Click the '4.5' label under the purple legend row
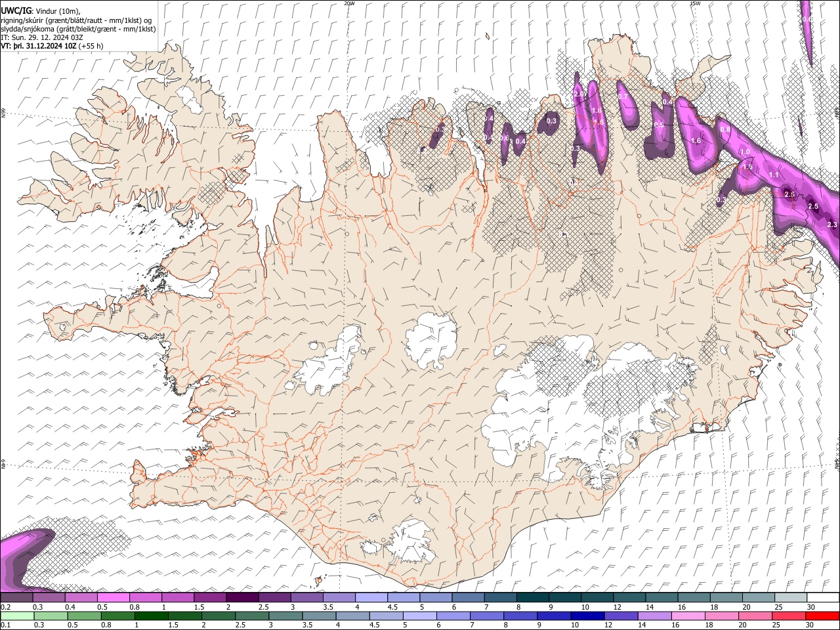840x630 pixels. coord(392,607)
